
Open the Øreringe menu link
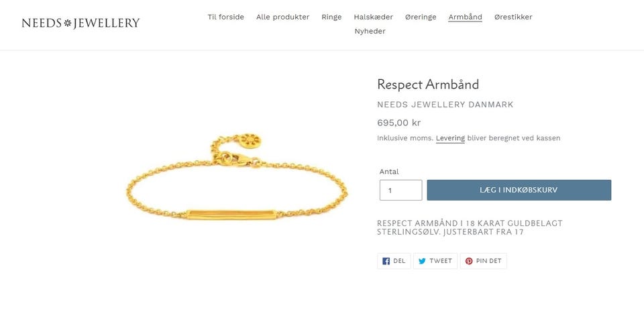tap(421, 17)
